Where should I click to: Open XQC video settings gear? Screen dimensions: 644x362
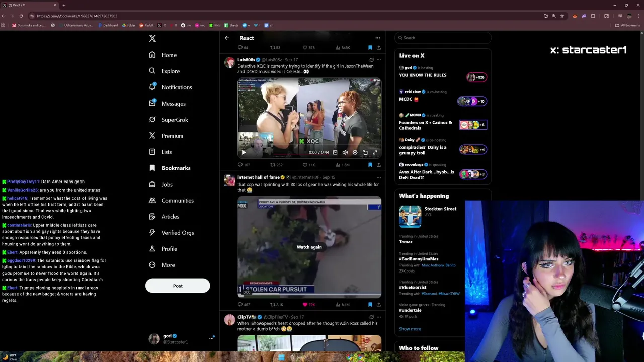[x=355, y=152]
